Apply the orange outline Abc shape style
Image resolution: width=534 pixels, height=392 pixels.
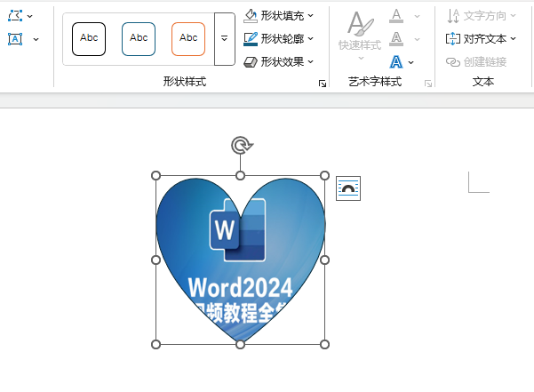click(188, 39)
